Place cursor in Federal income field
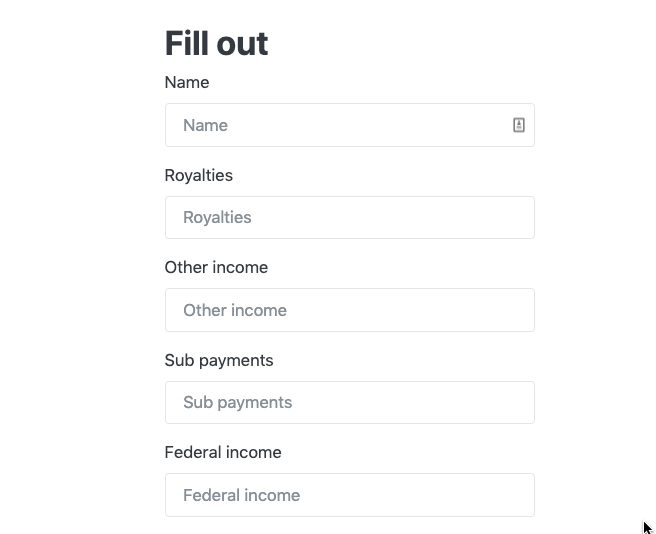This screenshot has height=534, width=656. 349,495
